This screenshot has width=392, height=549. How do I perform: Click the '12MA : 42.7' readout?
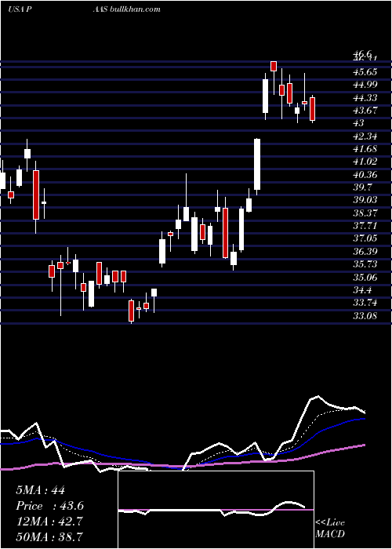point(49,522)
